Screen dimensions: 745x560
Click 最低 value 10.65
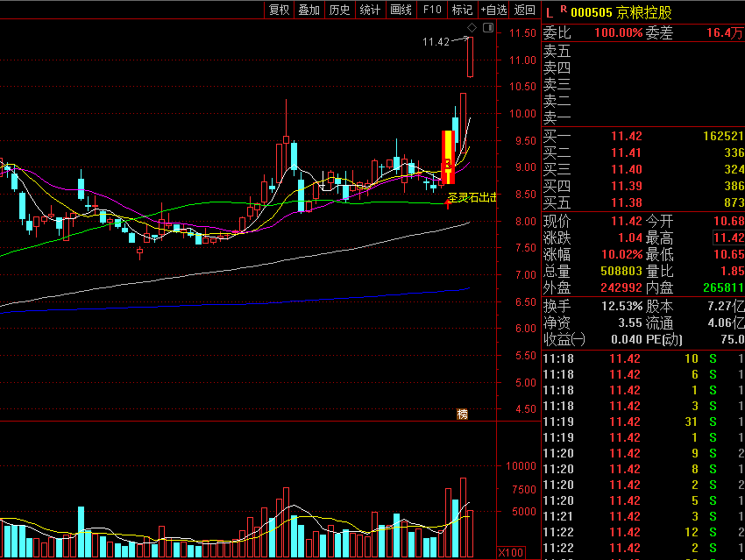click(729, 255)
